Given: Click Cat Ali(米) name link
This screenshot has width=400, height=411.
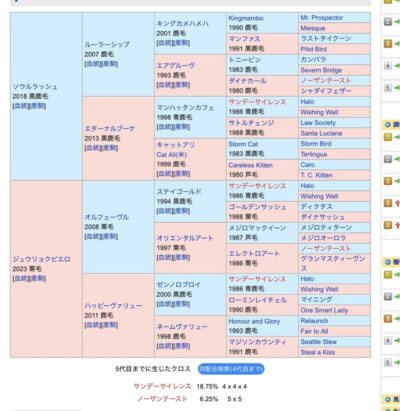Looking at the screenshot, I should click(x=171, y=155).
